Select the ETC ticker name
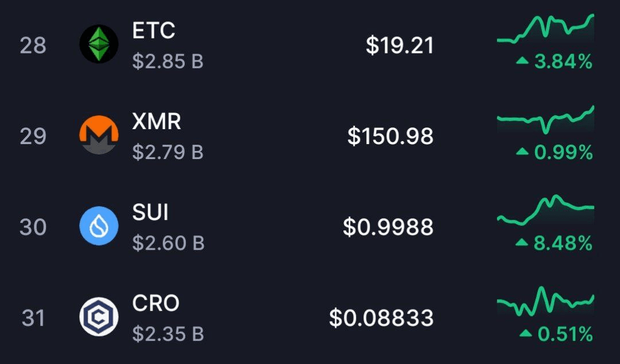The width and height of the screenshot is (620, 364). tap(153, 30)
